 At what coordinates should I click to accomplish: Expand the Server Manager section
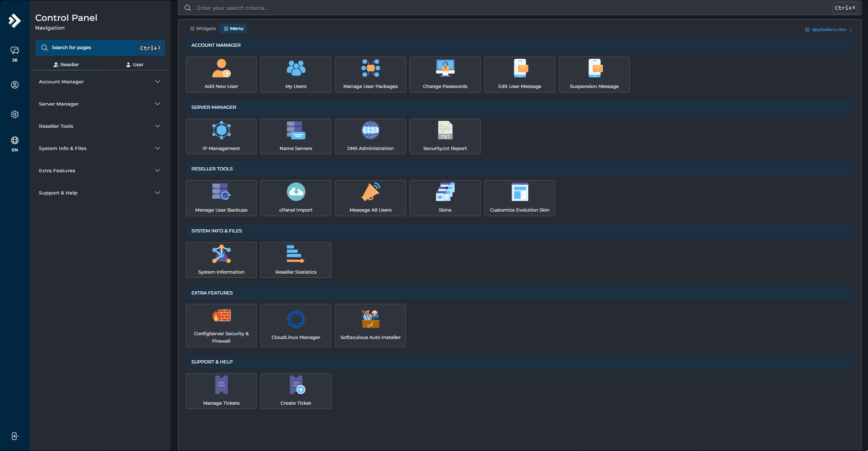(x=99, y=104)
